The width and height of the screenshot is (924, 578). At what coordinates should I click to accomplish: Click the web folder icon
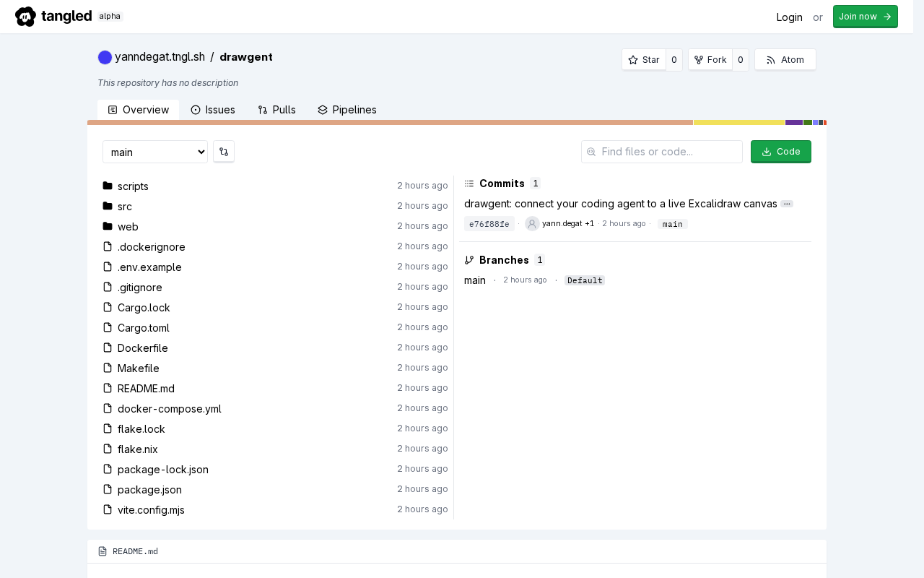click(x=108, y=226)
